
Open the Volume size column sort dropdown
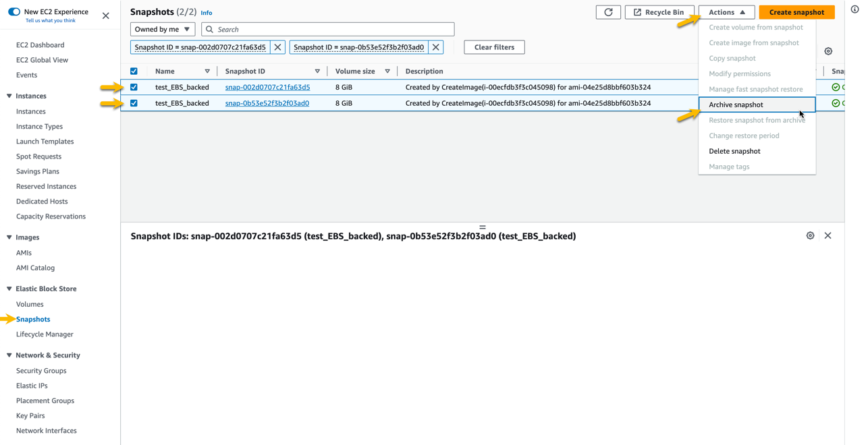(387, 71)
